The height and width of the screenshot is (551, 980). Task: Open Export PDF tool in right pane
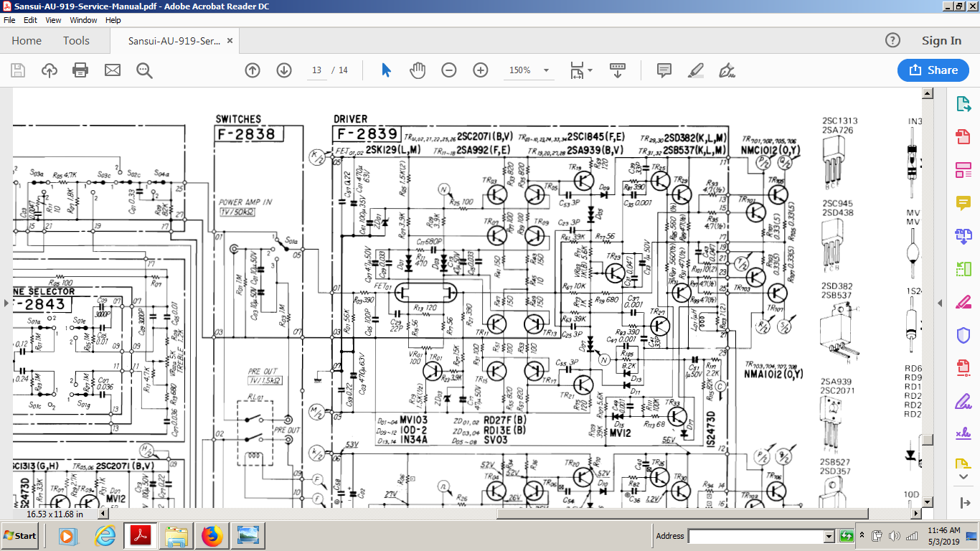(963, 104)
